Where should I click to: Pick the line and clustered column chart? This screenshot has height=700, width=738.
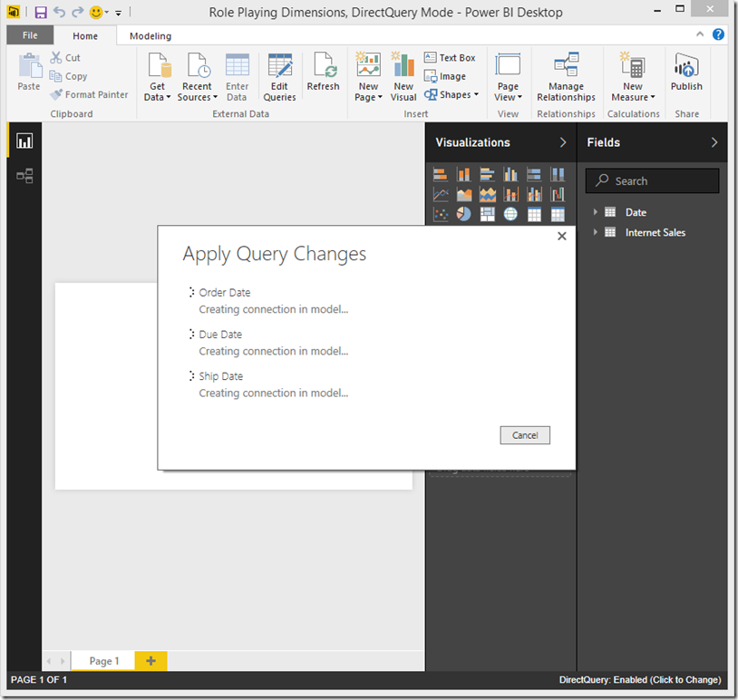pos(534,194)
